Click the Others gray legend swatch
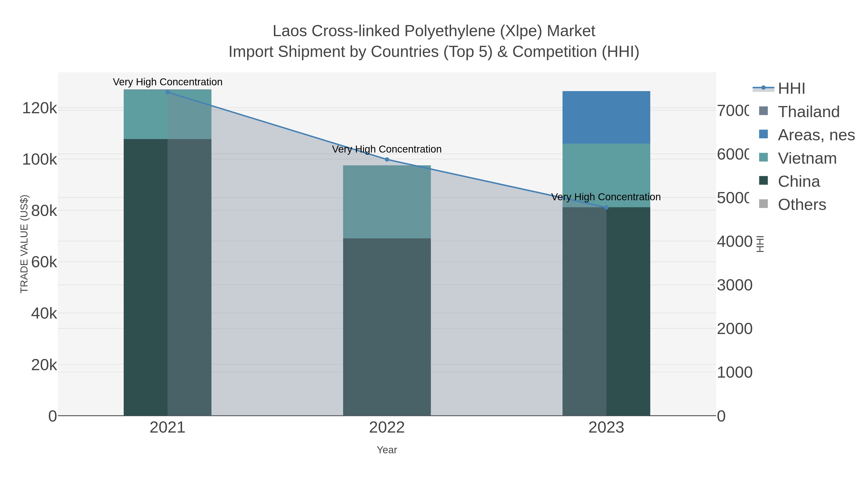This screenshot has height=488, width=868. [763, 204]
